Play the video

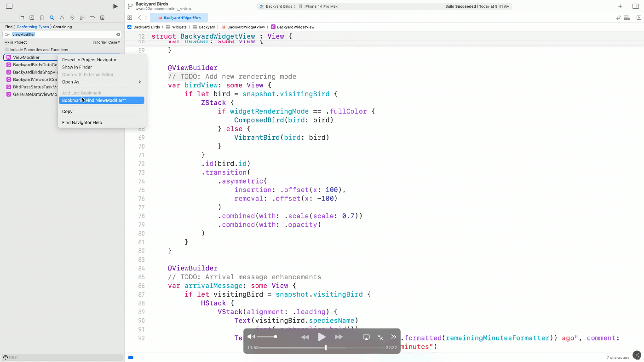click(322, 337)
